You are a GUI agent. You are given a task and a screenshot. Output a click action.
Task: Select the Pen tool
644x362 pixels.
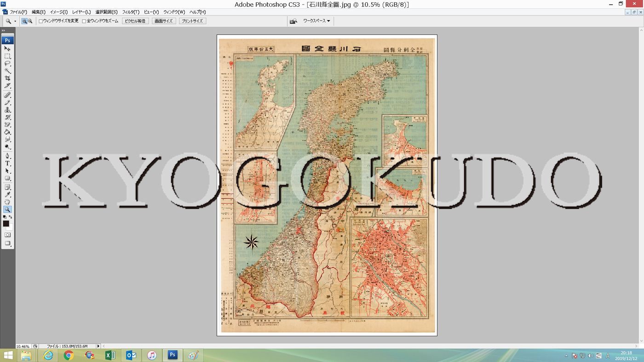click(x=7, y=156)
